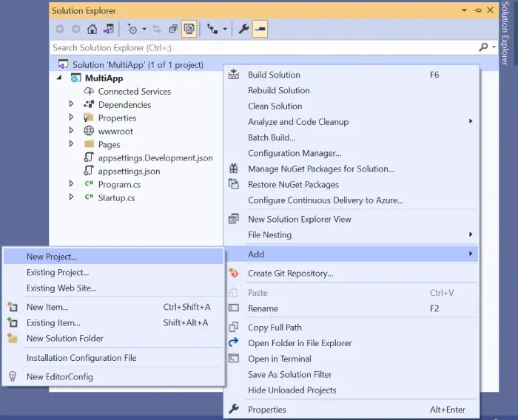Screen dimensions: 518x420
Task: Switch between solutions and folder views
Action: [x=108, y=29]
